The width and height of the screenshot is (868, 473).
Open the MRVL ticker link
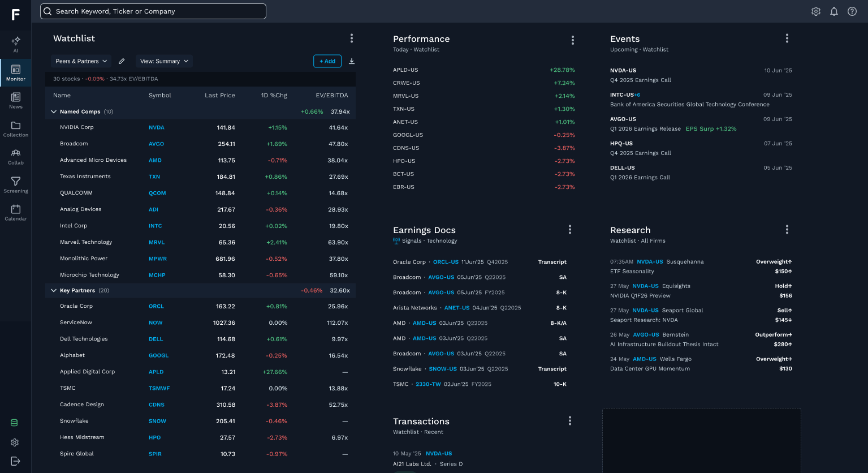pos(157,243)
